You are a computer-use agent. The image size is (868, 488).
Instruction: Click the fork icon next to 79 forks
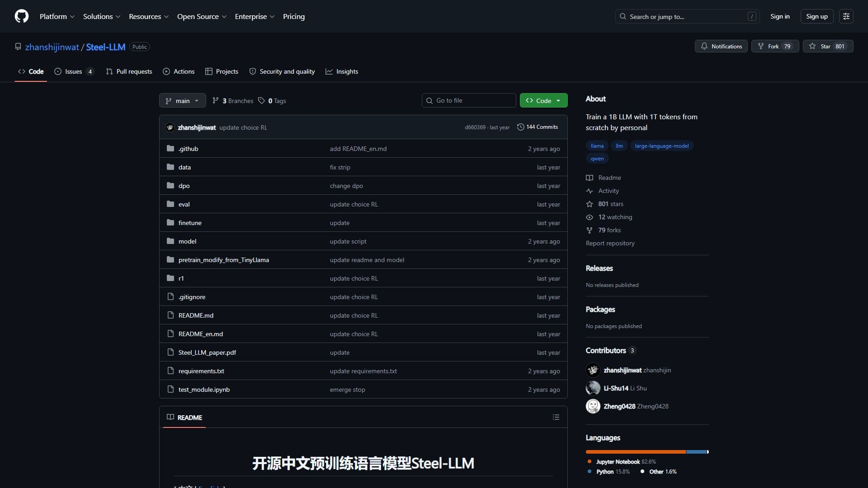pyautogui.click(x=590, y=230)
